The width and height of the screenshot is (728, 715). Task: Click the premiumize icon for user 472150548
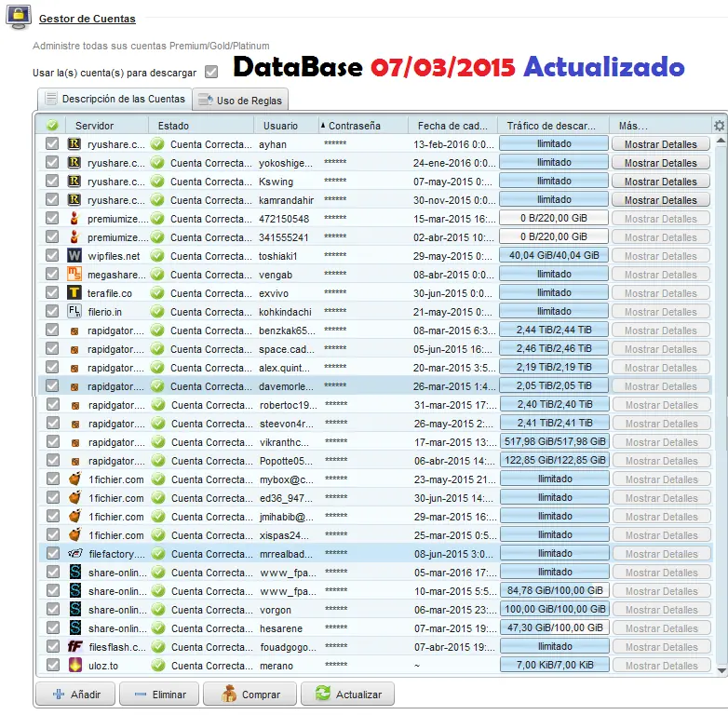[x=74, y=218]
